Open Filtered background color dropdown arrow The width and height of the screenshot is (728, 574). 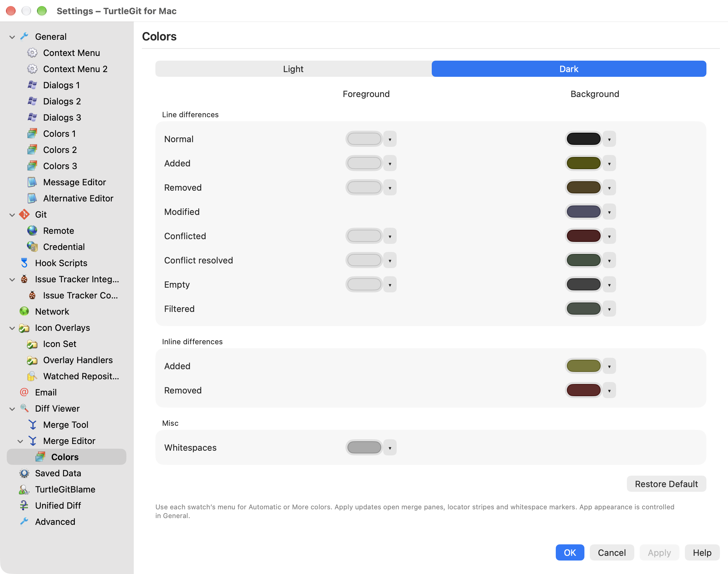tap(609, 309)
